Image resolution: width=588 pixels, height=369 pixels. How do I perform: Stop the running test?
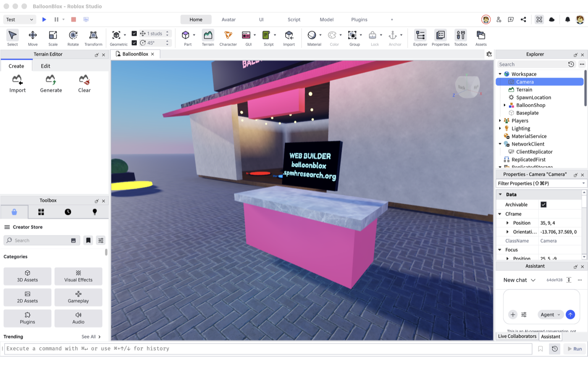pos(73,19)
